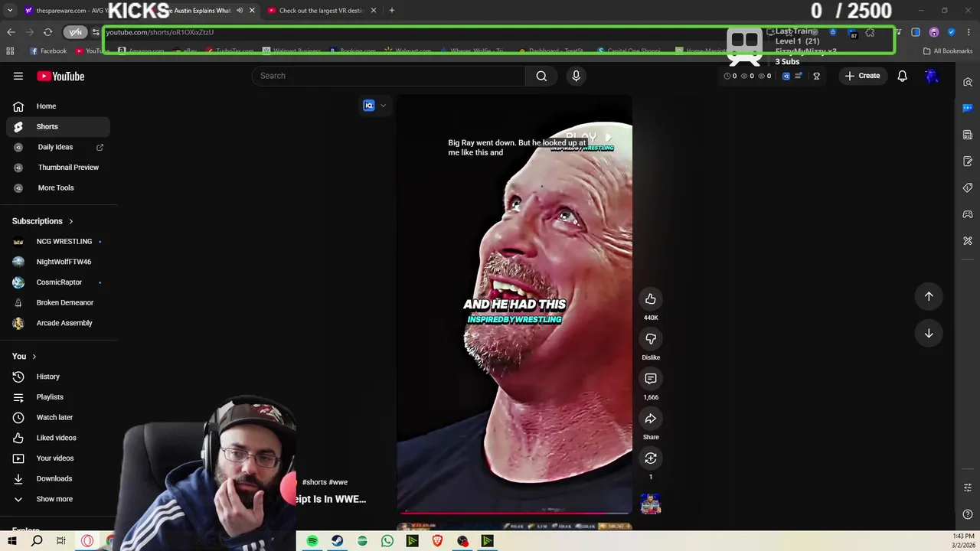The height and width of the screenshot is (551, 980).
Task: Open browser three-dot menu
Action: coord(969,32)
